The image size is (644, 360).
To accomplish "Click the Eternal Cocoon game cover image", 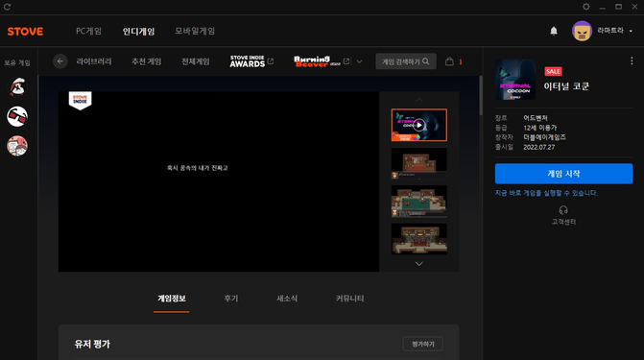I will [515, 80].
